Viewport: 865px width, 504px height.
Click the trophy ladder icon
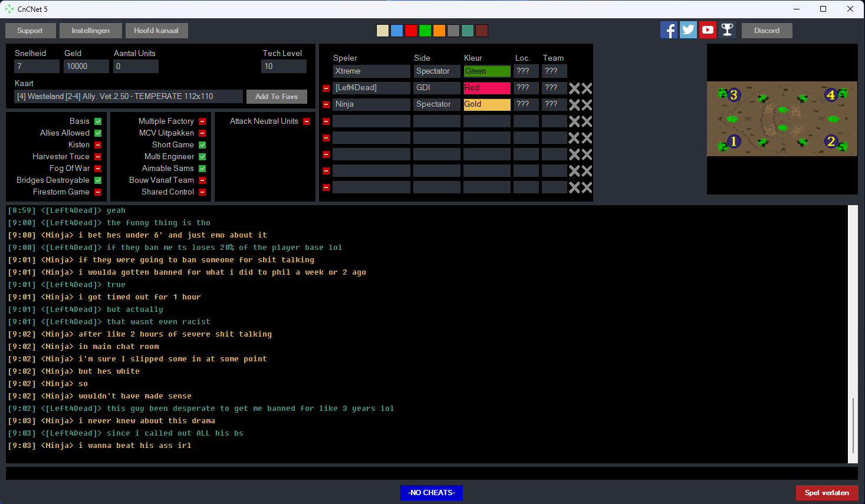click(x=727, y=30)
